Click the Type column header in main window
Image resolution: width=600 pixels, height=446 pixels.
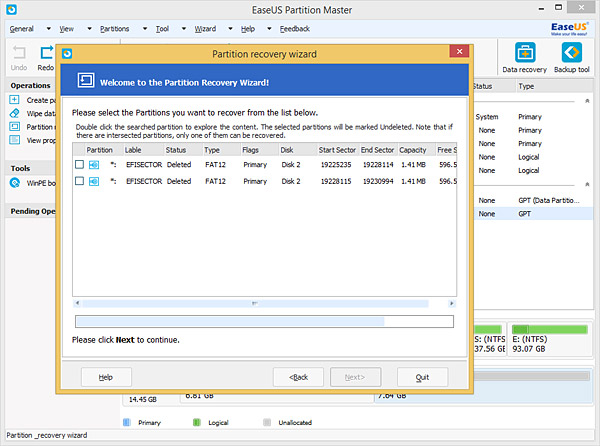(554, 86)
